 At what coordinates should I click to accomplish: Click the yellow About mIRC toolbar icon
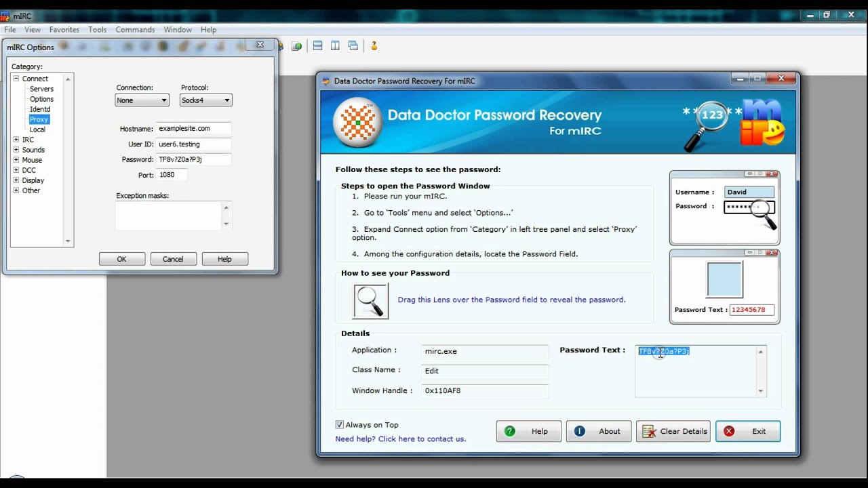point(374,45)
